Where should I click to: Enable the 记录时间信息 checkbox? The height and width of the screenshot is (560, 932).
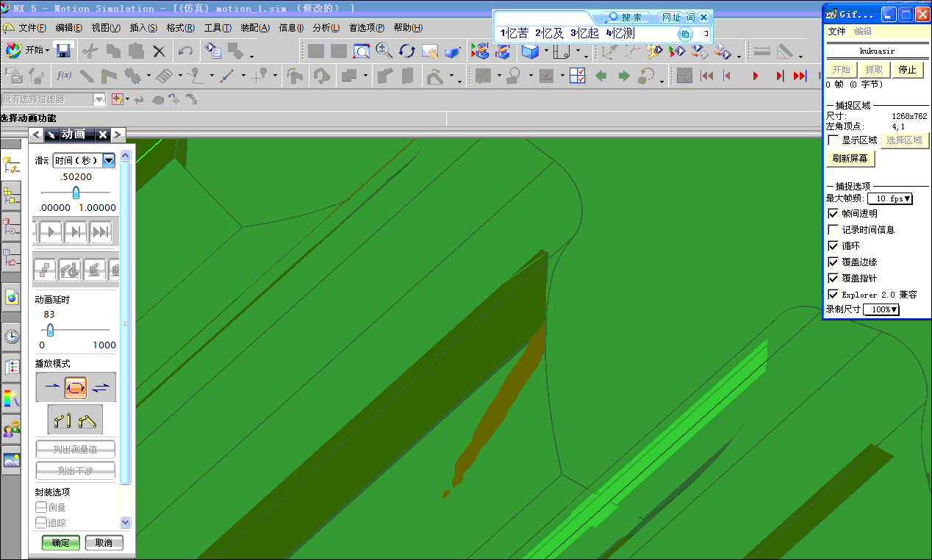[x=833, y=229]
